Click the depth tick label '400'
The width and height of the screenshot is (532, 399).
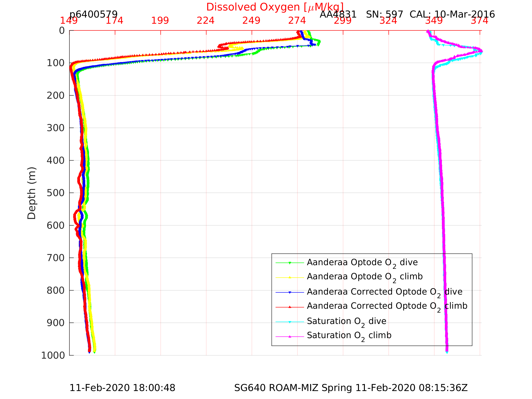(x=56, y=161)
